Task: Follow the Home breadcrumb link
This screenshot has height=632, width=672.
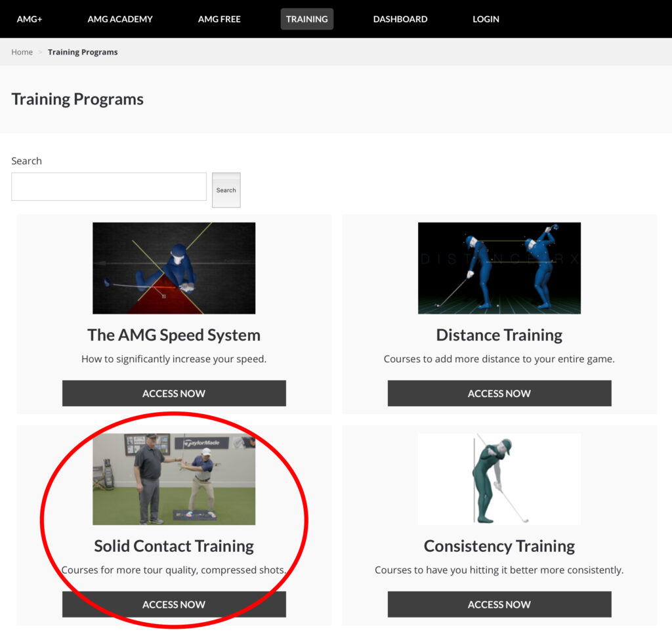Action: click(22, 52)
